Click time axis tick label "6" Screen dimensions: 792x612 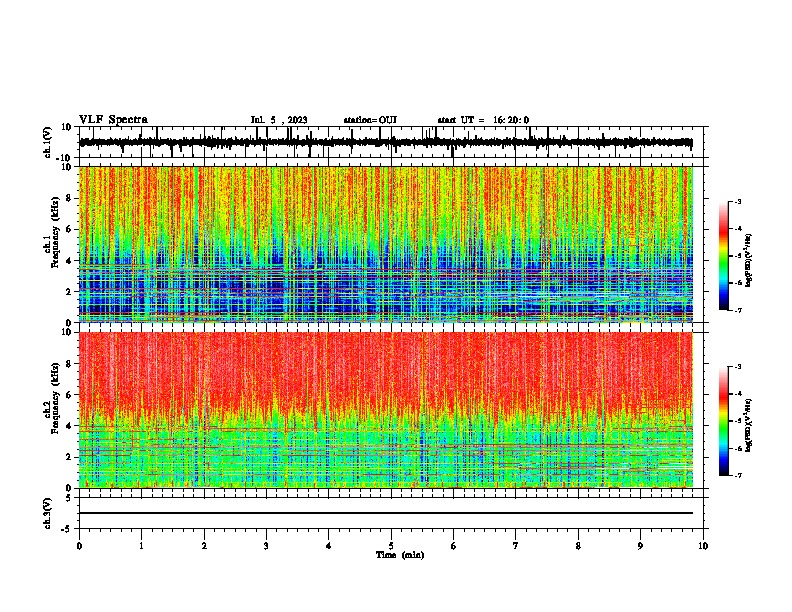tap(453, 546)
